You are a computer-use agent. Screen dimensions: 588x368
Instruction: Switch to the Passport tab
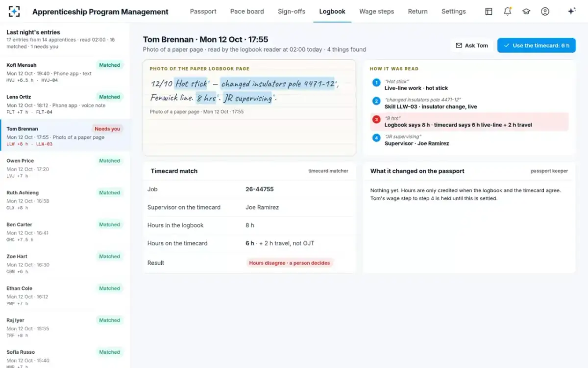tap(203, 11)
